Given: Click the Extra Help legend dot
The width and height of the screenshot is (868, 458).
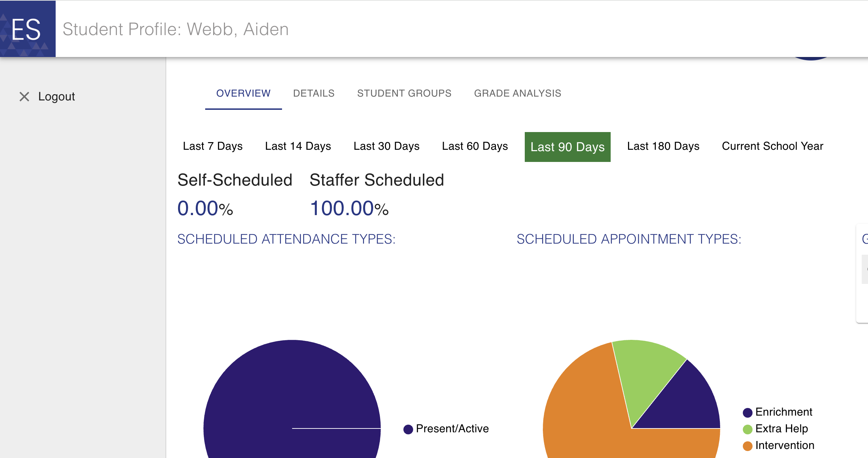Looking at the screenshot, I should [747, 429].
